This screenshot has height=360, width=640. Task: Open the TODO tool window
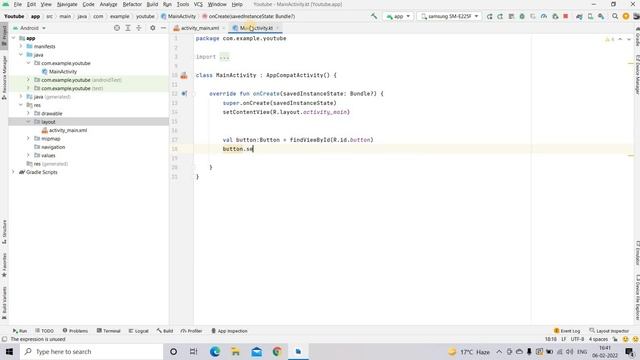44,331
